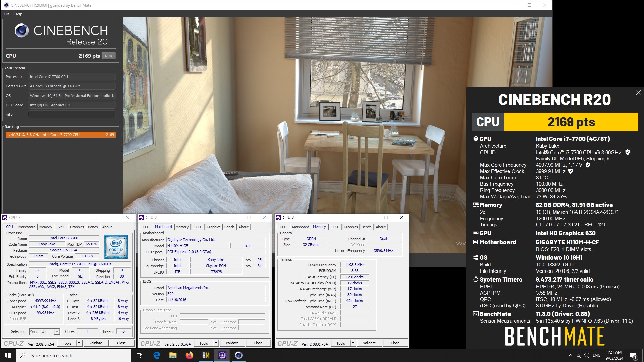Select Graphics tab in CPU-Z Mainboard window
644x362 pixels.
point(214,227)
